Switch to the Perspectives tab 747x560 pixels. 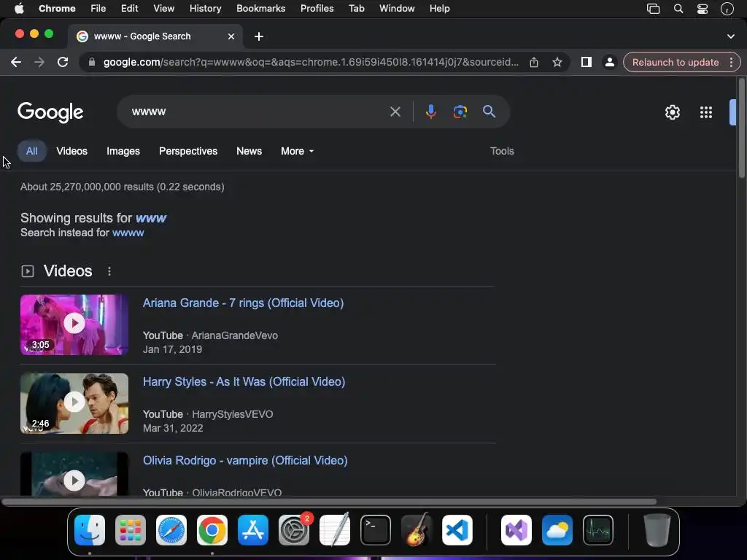pyautogui.click(x=188, y=151)
